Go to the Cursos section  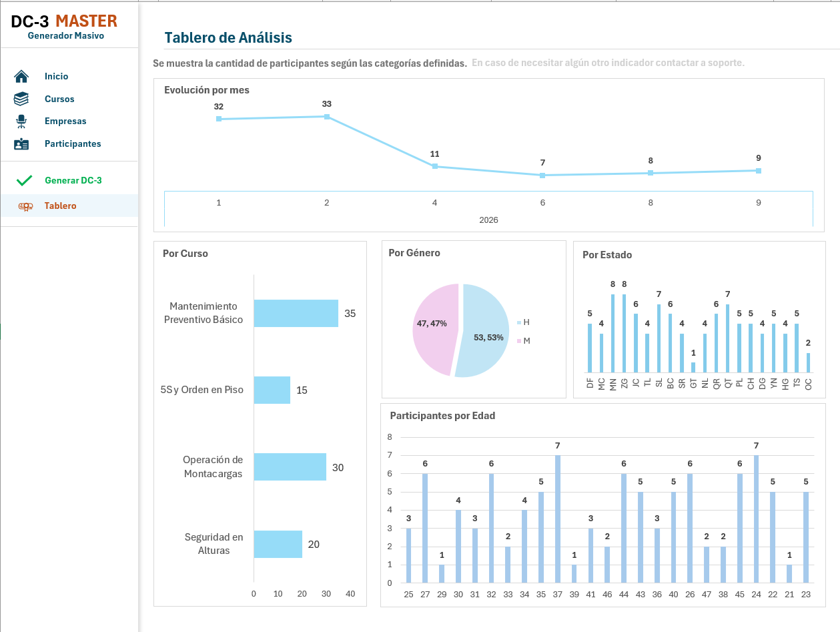click(59, 99)
